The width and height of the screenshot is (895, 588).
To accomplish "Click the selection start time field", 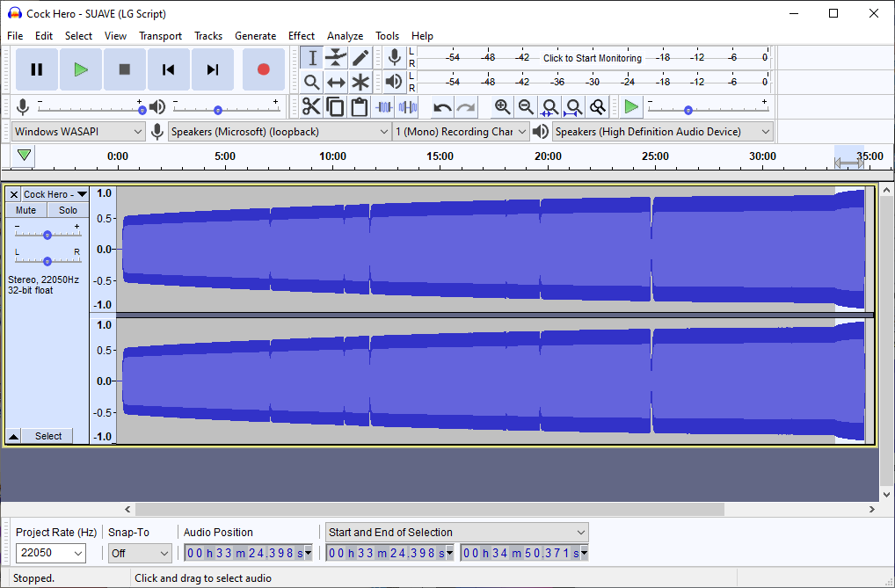I will 389,553.
